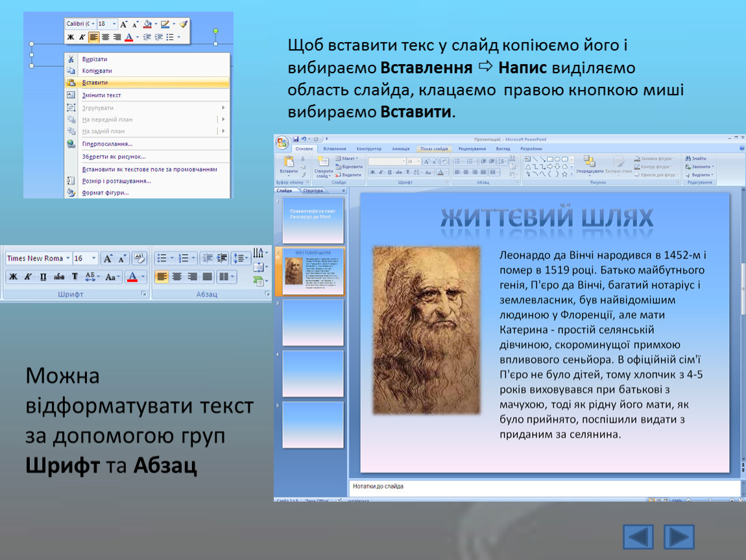
Task: Click the copy icon beside Копіювати
Action: pyautogui.click(x=71, y=71)
